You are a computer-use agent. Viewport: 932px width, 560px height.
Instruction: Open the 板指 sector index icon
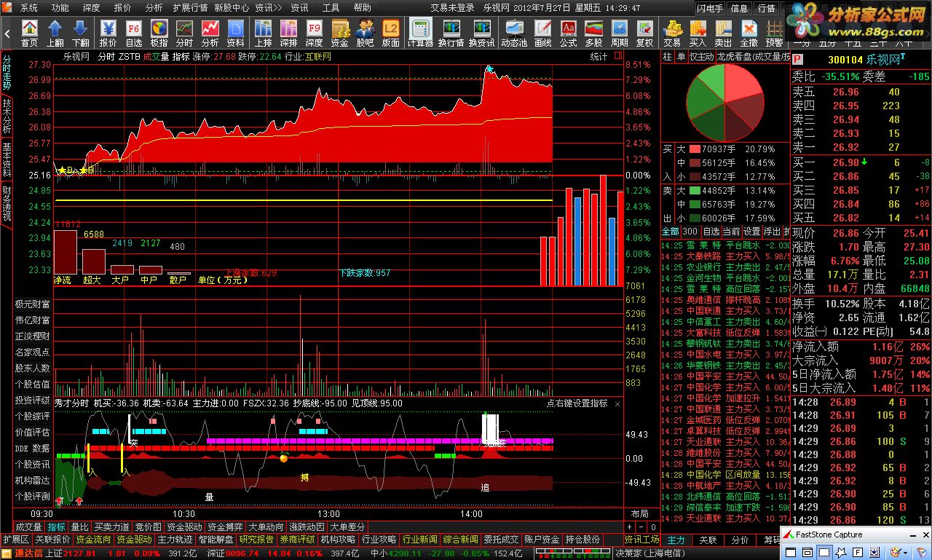tap(159, 33)
